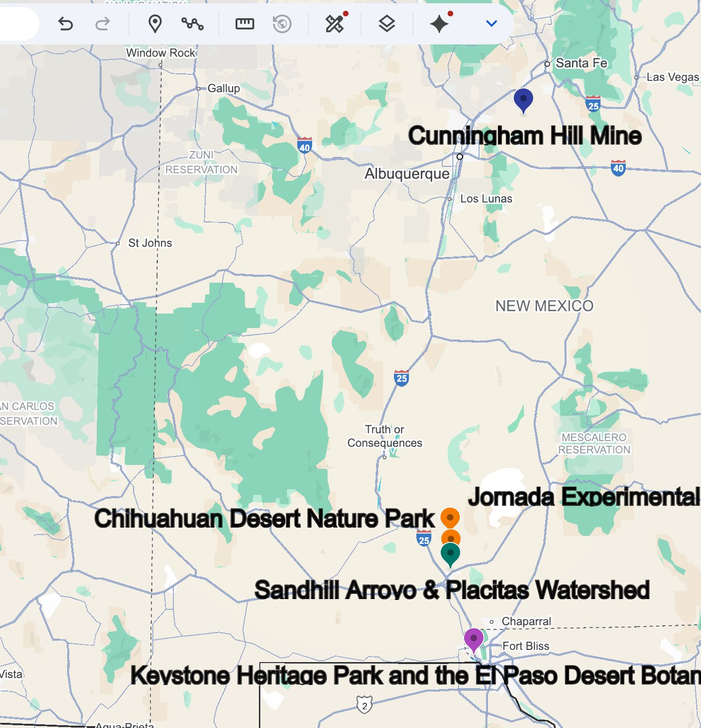Screen dimensions: 701x728
Task: Select the Draw path or polygon tool
Action: [x=192, y=23]
